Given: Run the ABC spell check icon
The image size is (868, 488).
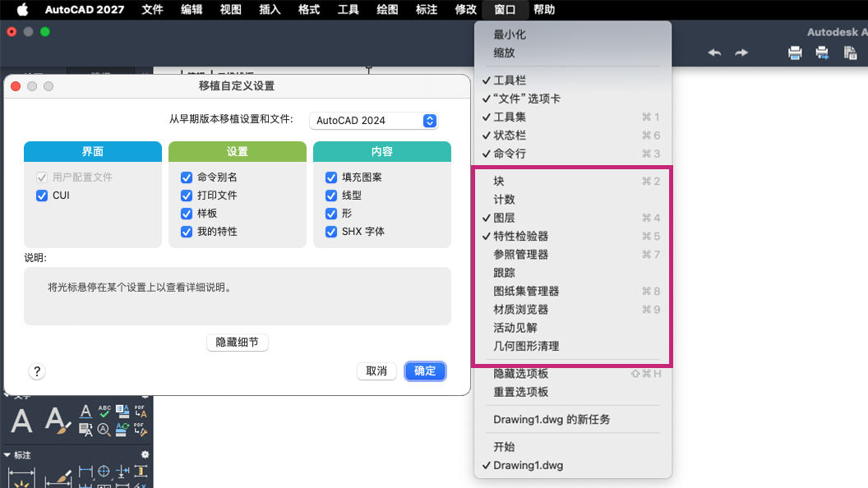Looking at the screenshot, I should point(104,411).
